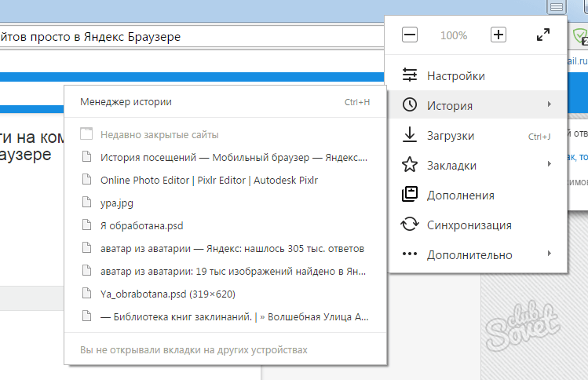This screenshot has height=380, width=588.
Task: Expand the Дополнительно submenu arrow
Action: 550,254
